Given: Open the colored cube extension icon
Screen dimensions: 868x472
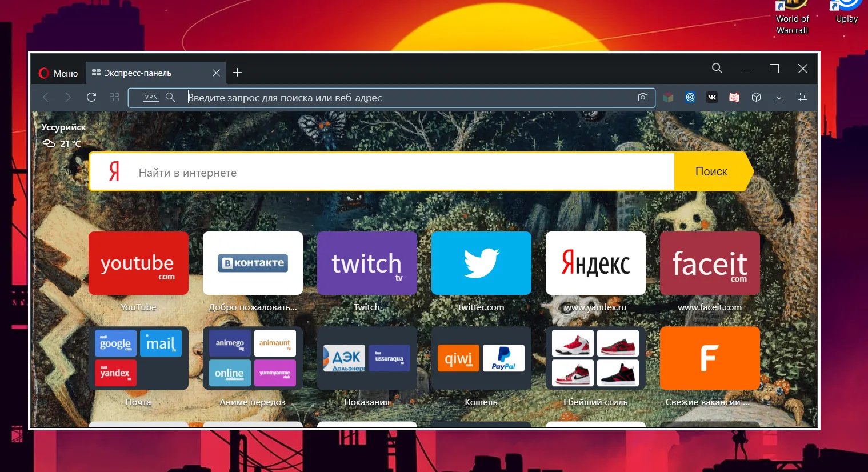Looking at the screenshot, I should point(668,97).
